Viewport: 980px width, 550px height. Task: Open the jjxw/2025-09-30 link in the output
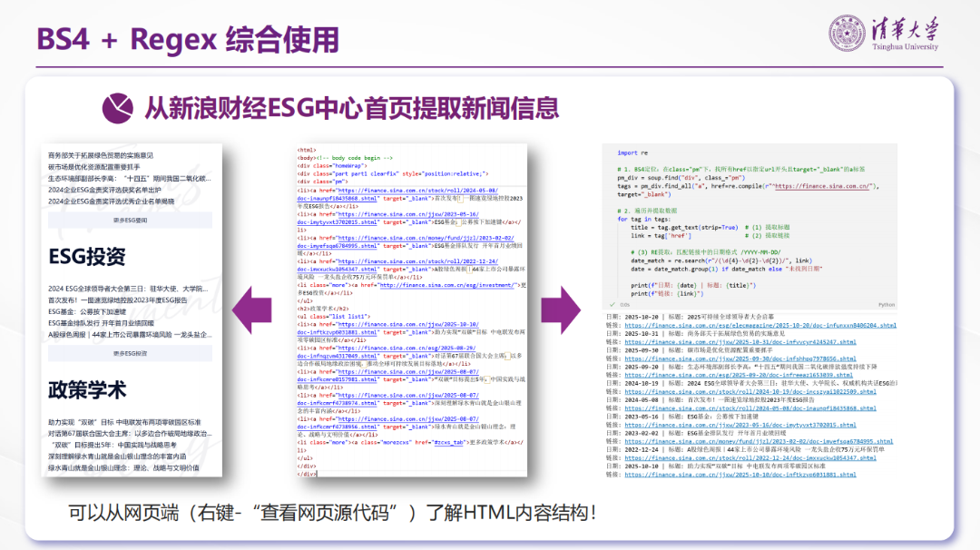click(x=740, y=358)
